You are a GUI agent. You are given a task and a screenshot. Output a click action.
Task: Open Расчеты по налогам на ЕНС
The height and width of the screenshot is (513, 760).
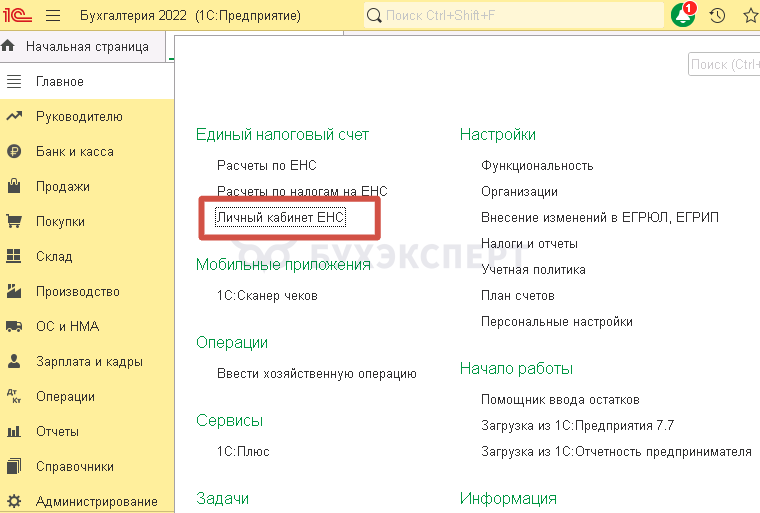coord(302,191)
